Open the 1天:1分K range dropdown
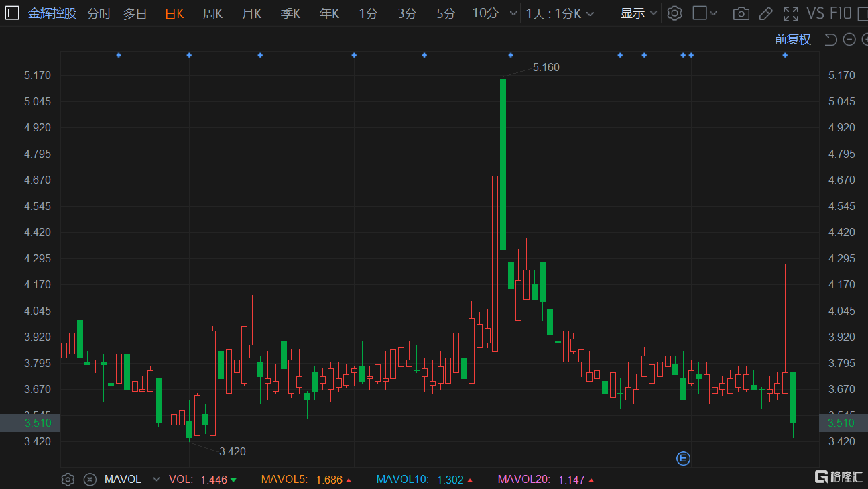Image resolution: width=868 pixels, height=489 pixels. click(x=560, y=13)
